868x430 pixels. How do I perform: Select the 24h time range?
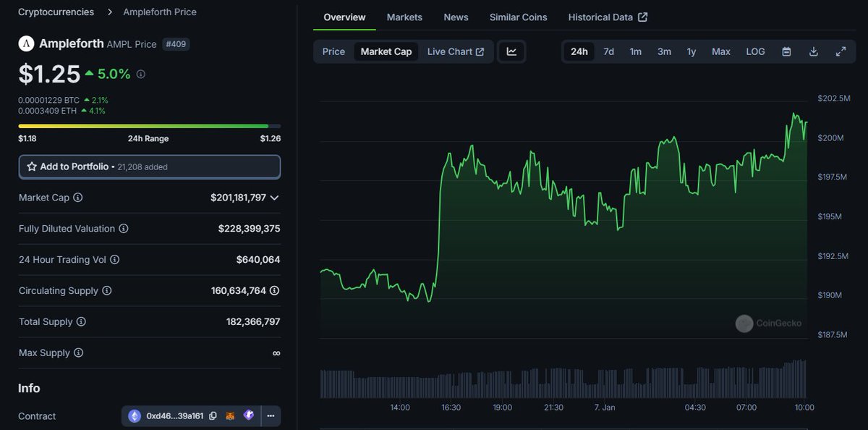coord(579,51)
